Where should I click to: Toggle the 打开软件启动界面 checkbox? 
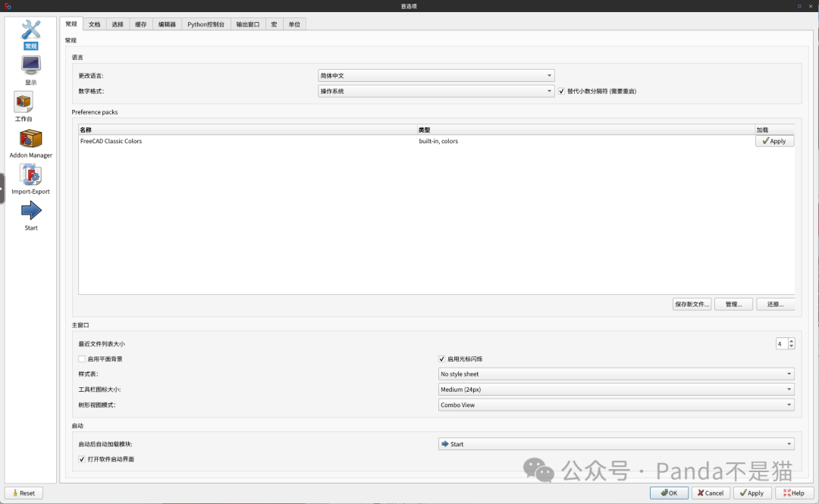[x=82, y=459]
